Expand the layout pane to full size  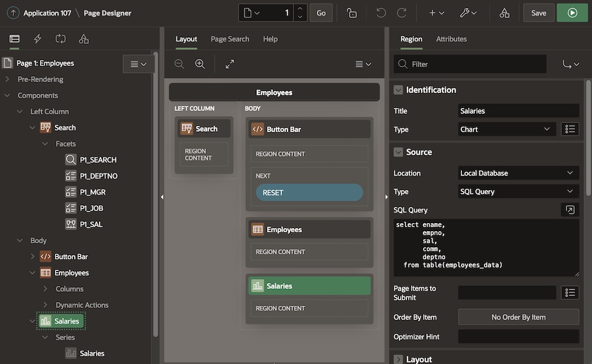[230, 64]
